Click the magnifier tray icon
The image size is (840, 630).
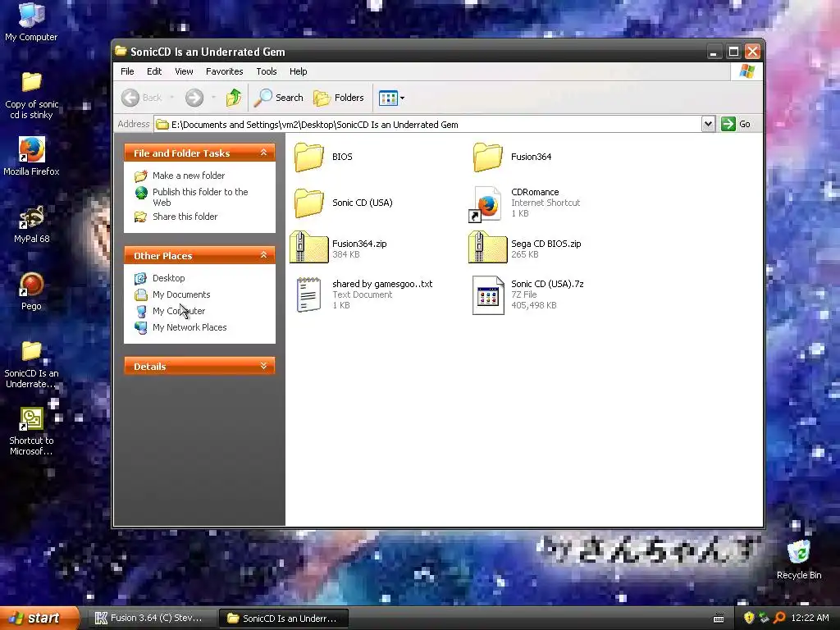click(779, 618)
